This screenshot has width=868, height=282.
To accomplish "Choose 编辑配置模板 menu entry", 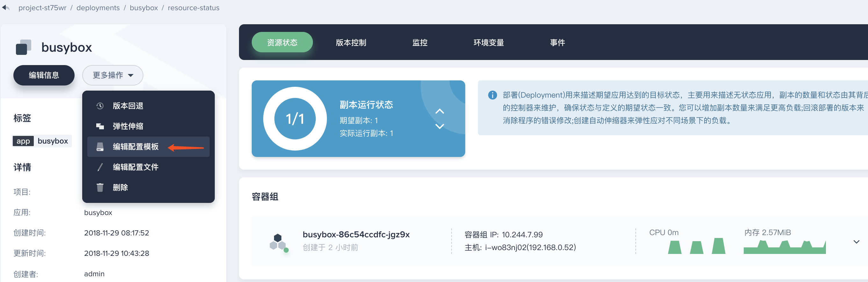I will pyautogui.click(x=148, y=147).
